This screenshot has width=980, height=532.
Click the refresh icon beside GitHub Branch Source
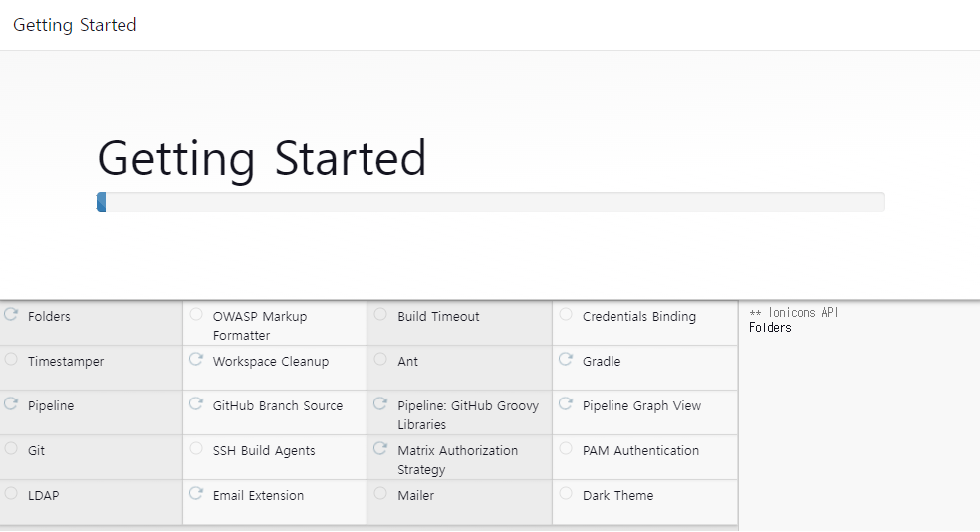(x=196, y=404)
